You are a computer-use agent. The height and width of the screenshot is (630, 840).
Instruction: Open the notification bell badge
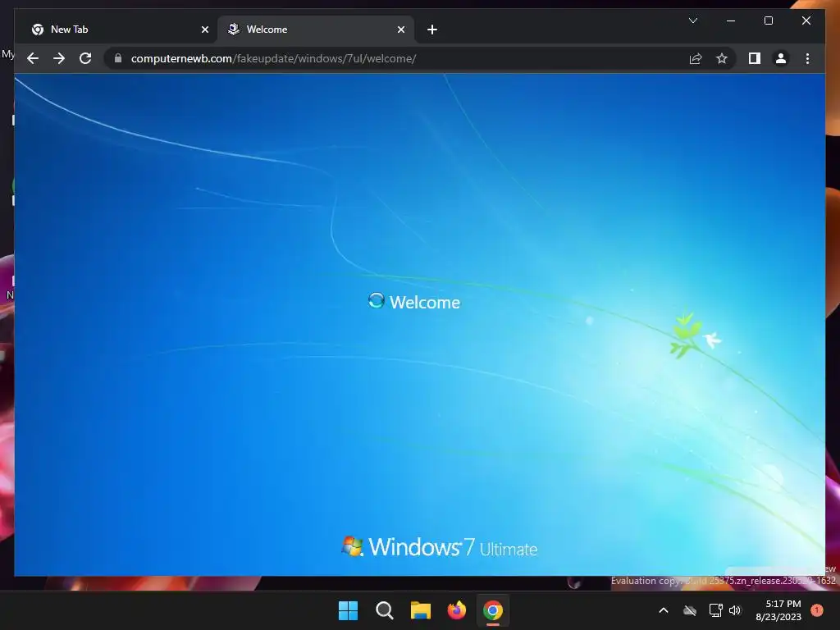(x=816, y=610)
